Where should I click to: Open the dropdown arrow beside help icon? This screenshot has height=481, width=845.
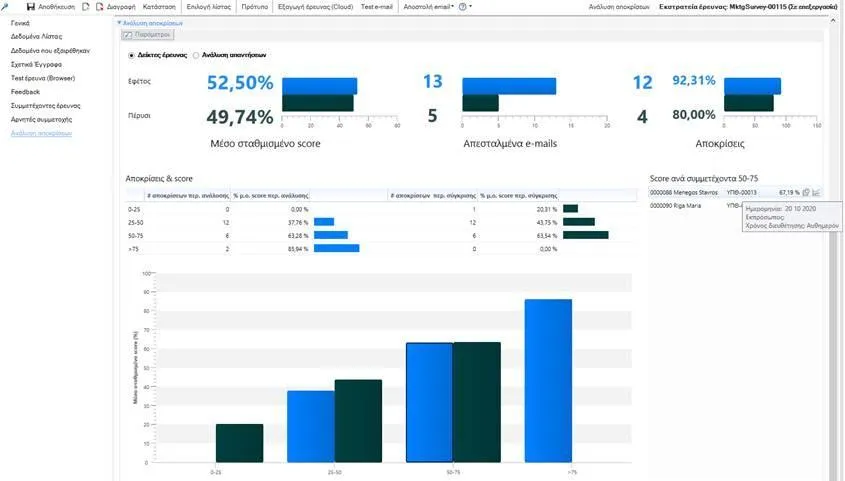coord(470,7)
